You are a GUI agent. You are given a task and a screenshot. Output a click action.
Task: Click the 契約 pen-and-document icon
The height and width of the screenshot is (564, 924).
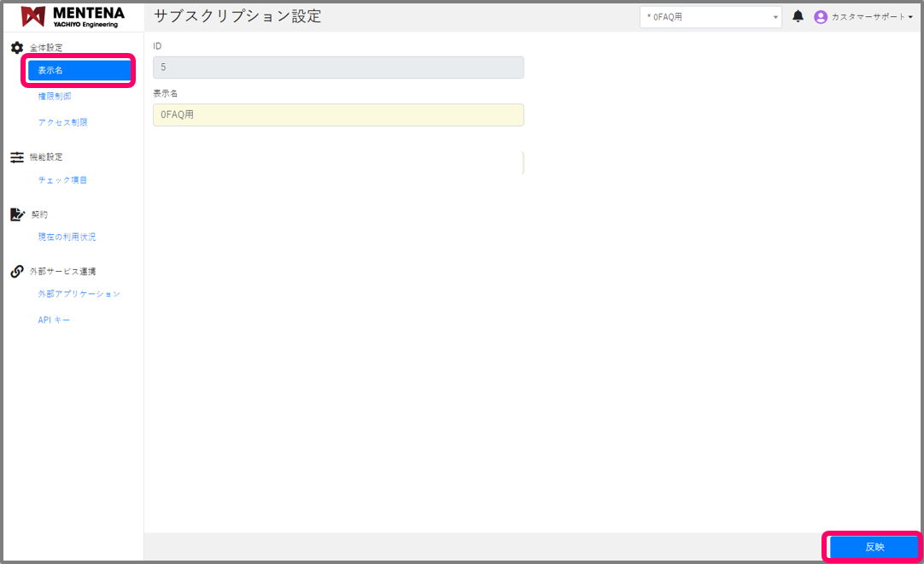coord(17,214)
